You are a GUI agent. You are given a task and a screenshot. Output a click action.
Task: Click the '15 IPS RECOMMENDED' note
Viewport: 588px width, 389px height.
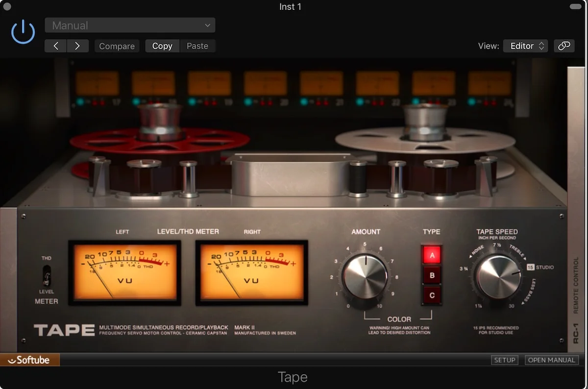tap(496, 331)
